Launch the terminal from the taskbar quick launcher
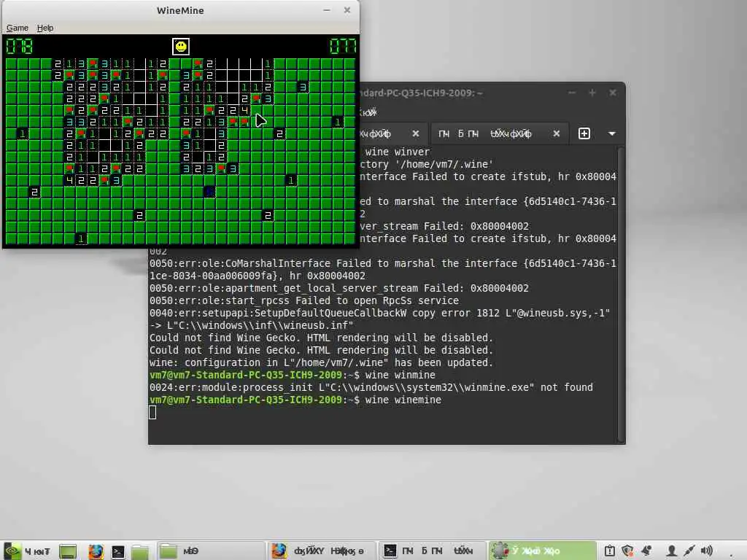747x560 pixels. 118,551
